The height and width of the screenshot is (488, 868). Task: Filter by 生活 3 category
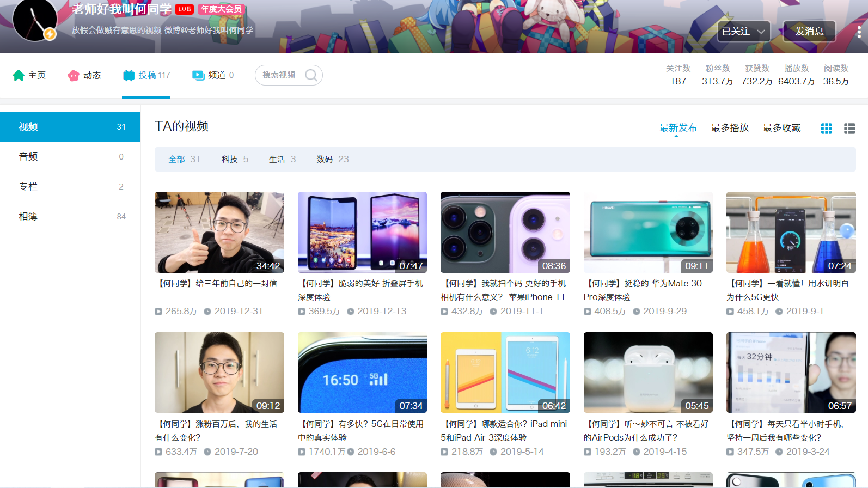[x=282, y=159]
